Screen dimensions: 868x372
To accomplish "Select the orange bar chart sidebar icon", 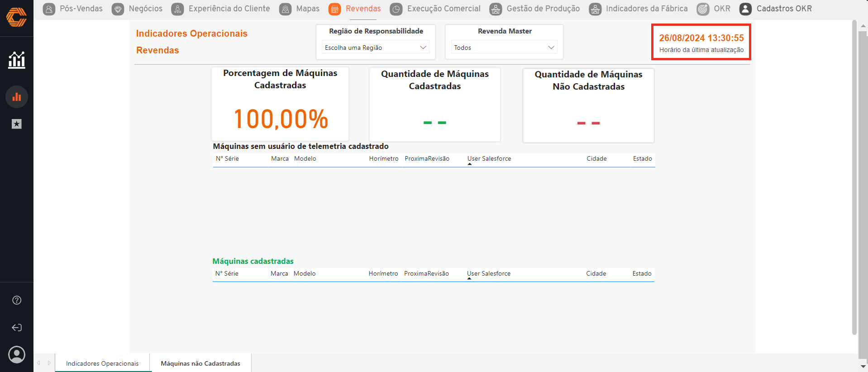I will [17, 97].
